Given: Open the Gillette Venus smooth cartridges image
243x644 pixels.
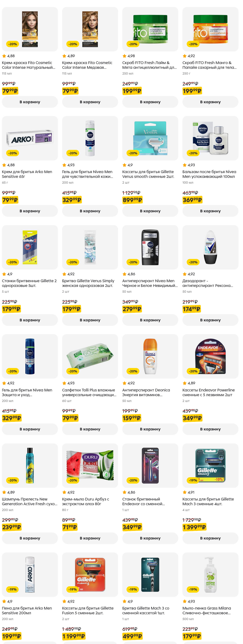Looking at the screenshot, I should click(x=150, y=138).
